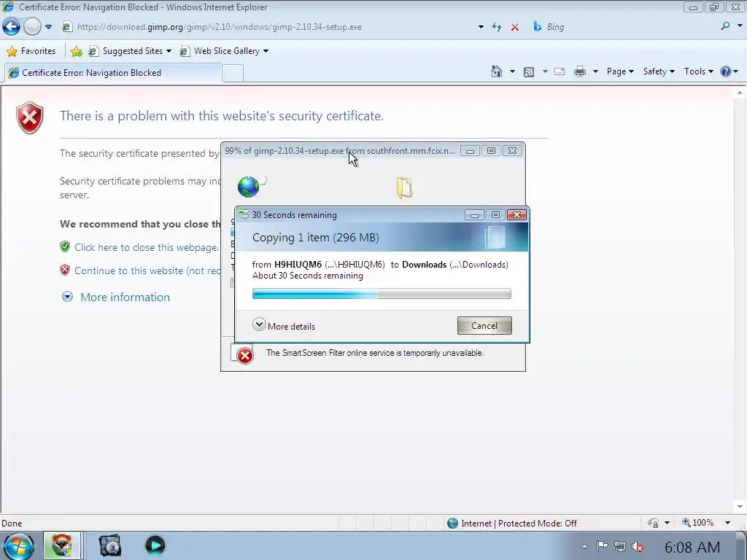Click the 6:08 AM system clock
747x560 pixels.
click(x=692, y=547)
